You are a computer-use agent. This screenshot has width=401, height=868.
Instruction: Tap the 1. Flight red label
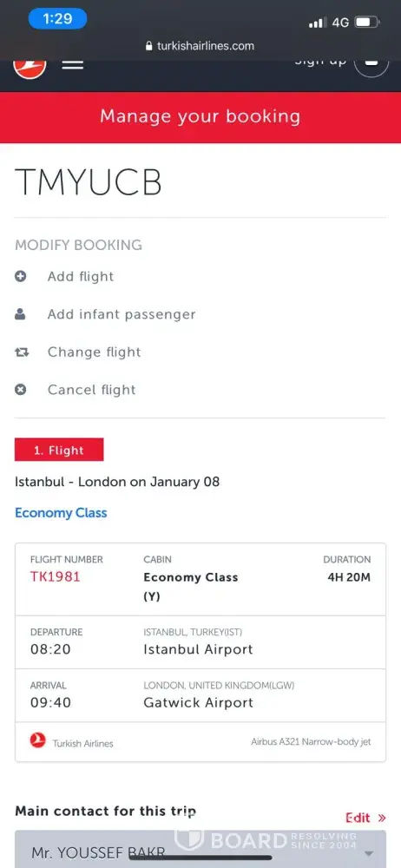pyautogui.click(x=59, y=450)
